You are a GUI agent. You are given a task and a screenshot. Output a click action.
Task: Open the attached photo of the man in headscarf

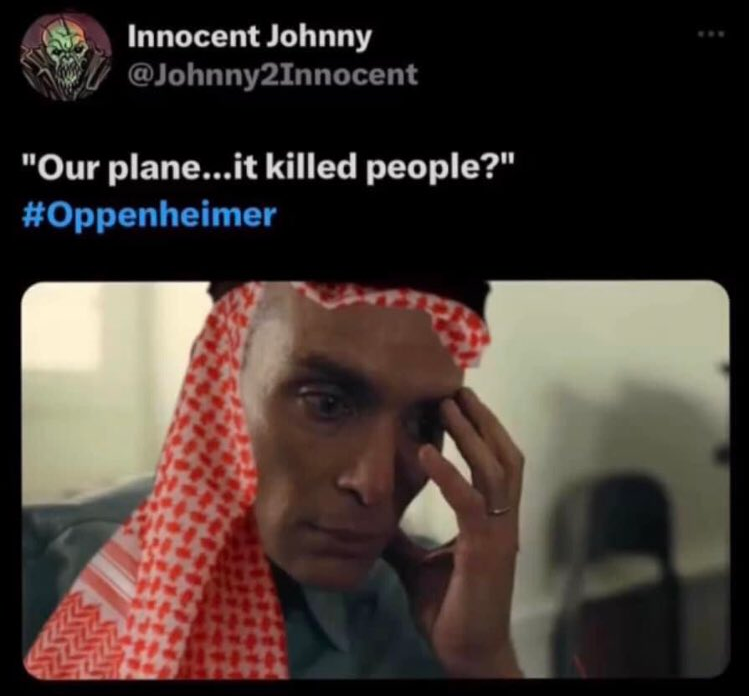click(375, 480)
